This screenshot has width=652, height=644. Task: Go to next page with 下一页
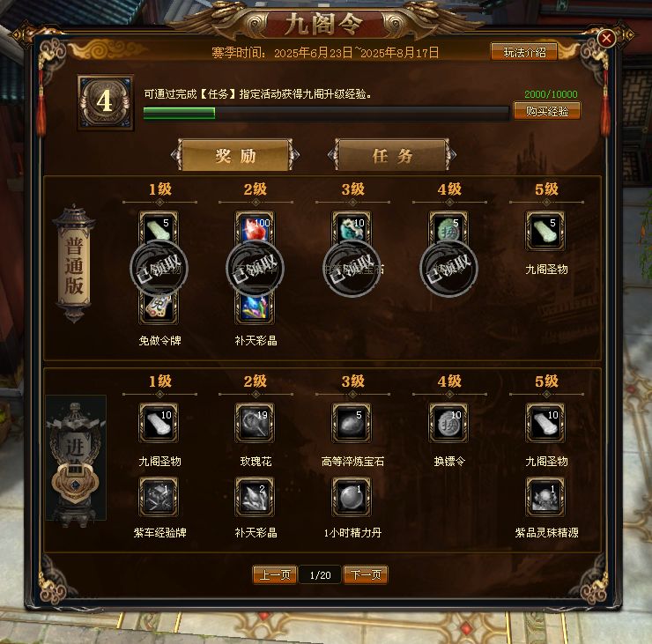click(366, 575)
